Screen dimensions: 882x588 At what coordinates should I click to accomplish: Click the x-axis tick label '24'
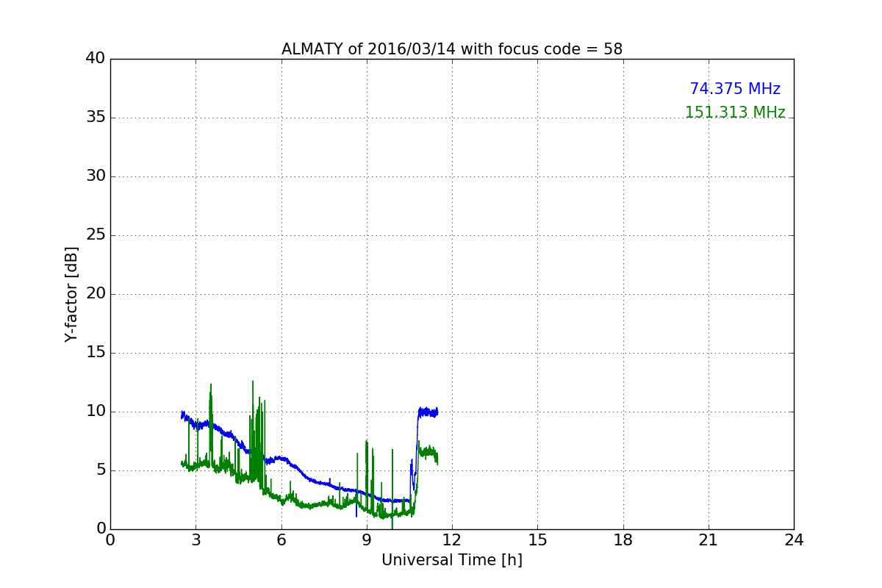click(794, 540)
